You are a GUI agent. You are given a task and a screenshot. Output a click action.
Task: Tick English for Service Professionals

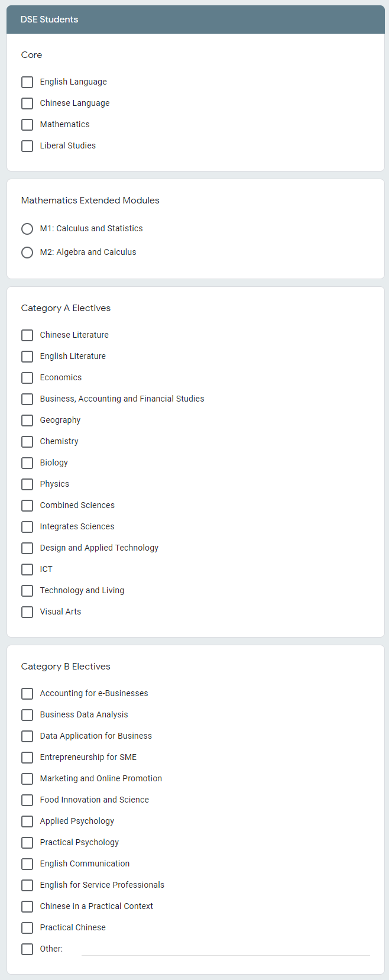tap(27, 885)
